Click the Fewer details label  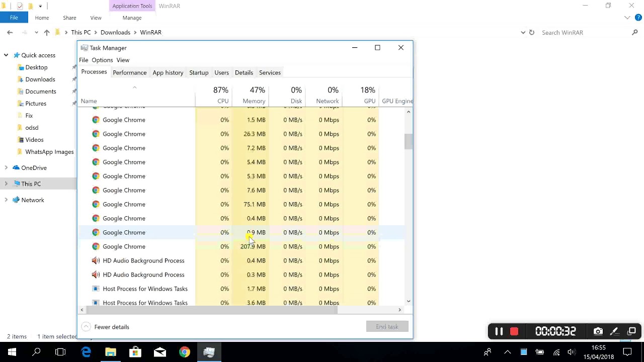[112, 327]
